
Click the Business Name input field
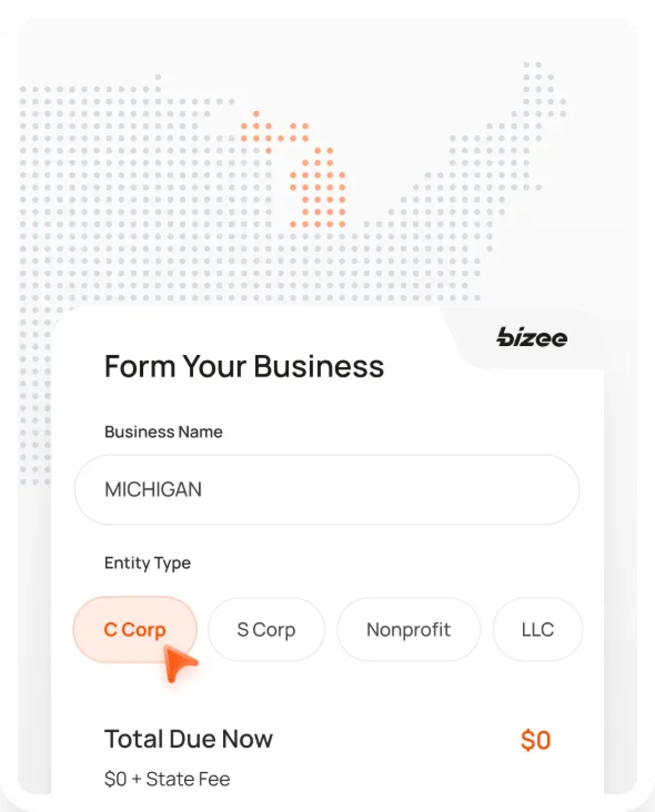(x=327, y=489)
